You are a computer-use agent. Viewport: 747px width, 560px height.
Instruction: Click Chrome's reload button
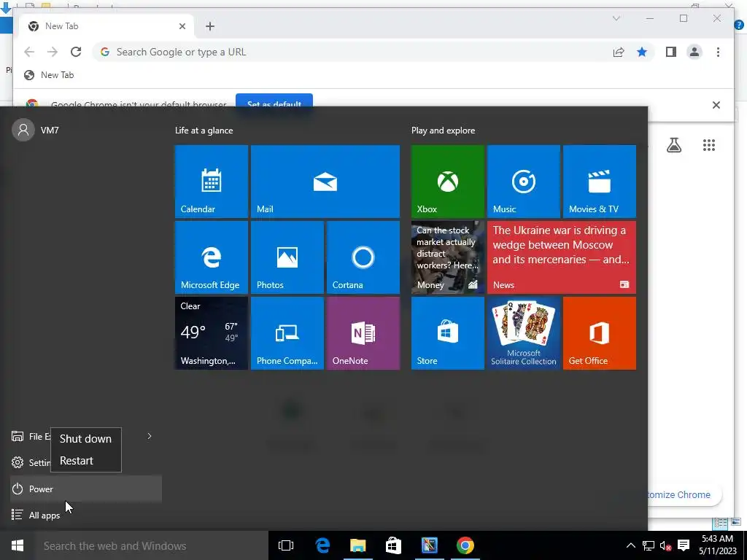pos(76,52)
